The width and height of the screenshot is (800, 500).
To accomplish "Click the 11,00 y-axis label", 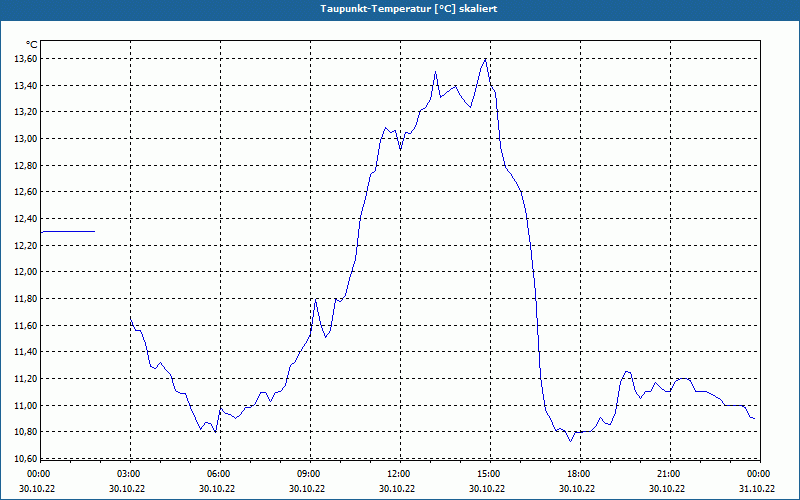I will [26, 405].
